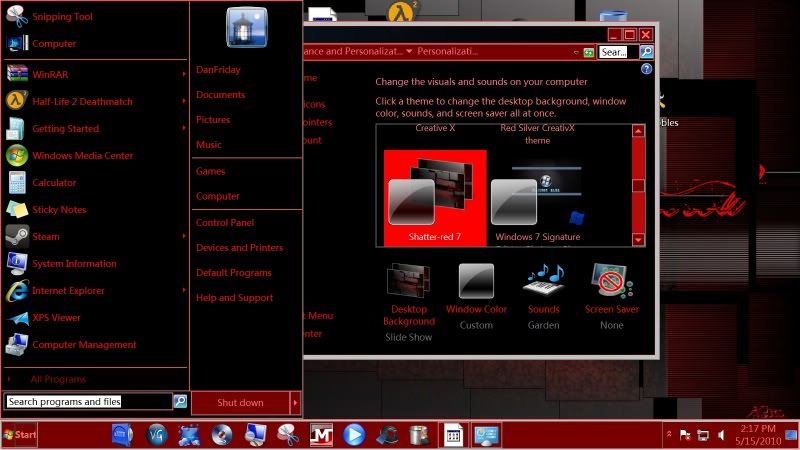Open All Programs list
The width and height of the screenshot is (800, 450).
click(58, 379)
